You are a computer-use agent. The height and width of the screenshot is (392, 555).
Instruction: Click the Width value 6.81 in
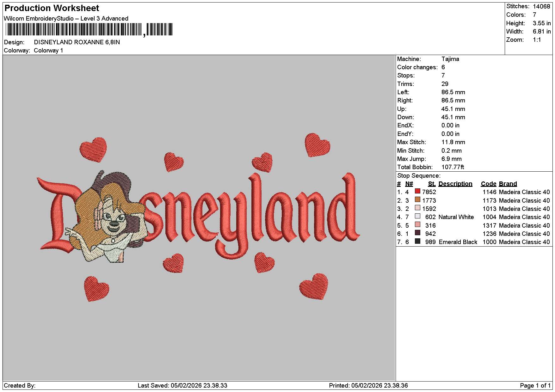click(541, 31)
